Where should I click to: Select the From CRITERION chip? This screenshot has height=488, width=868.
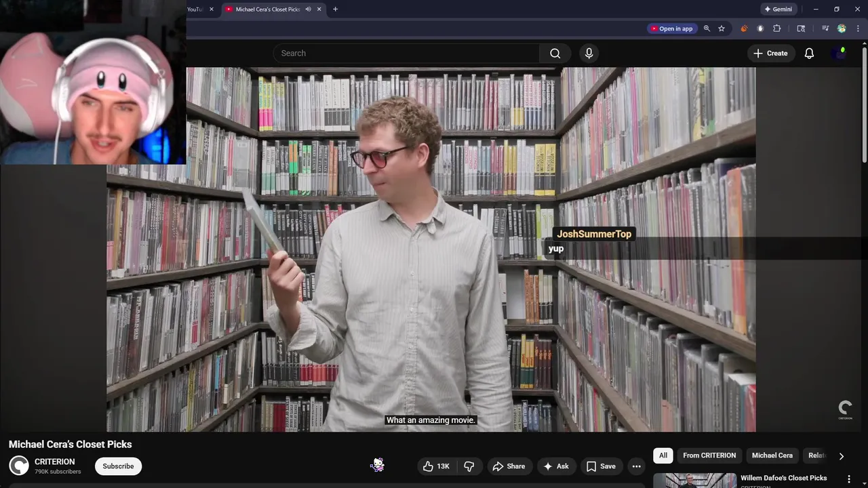709,455
